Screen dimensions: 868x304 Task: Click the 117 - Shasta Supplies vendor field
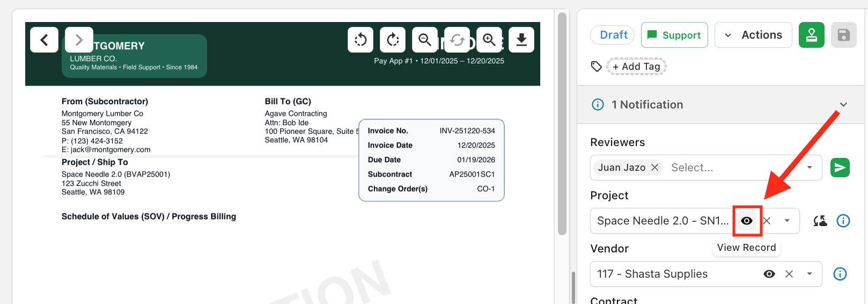[706, 274]
